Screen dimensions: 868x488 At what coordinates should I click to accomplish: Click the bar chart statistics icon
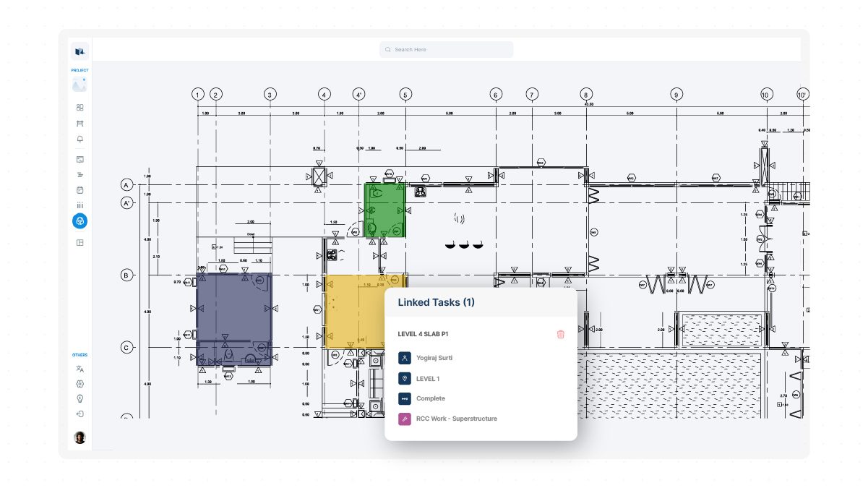coord(80,205)
